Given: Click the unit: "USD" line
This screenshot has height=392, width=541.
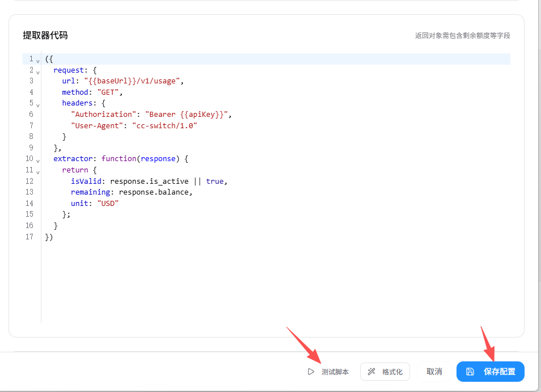Looking at the screenshot, I should click(x=95, y=203).
